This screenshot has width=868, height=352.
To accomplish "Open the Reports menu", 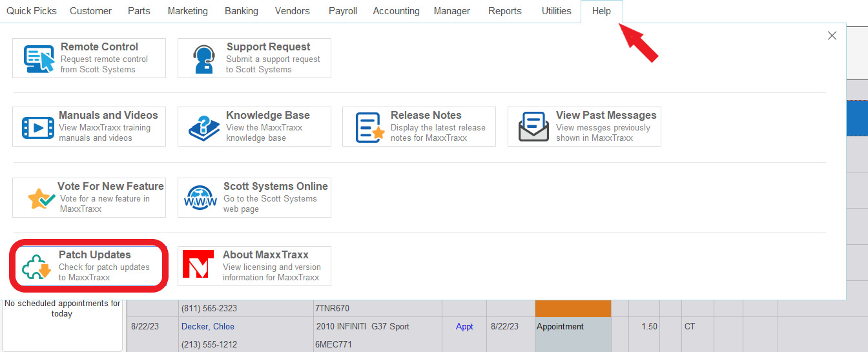I will pos(505,11).
